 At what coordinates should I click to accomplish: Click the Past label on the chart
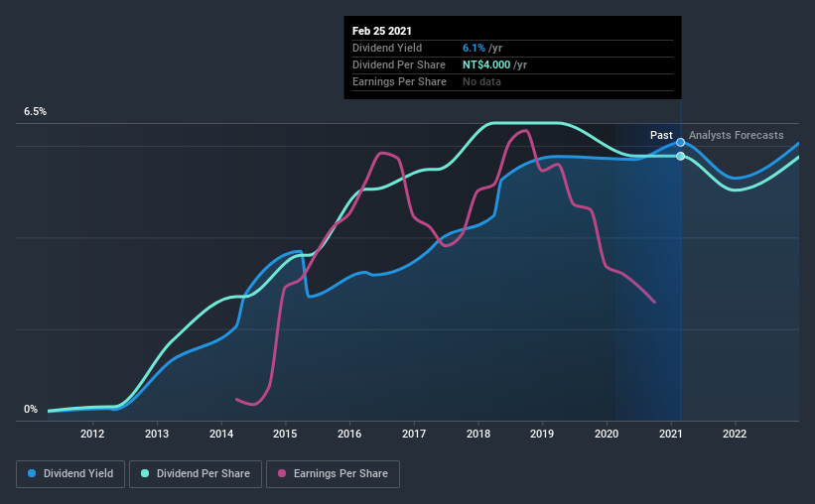[661, 135]
